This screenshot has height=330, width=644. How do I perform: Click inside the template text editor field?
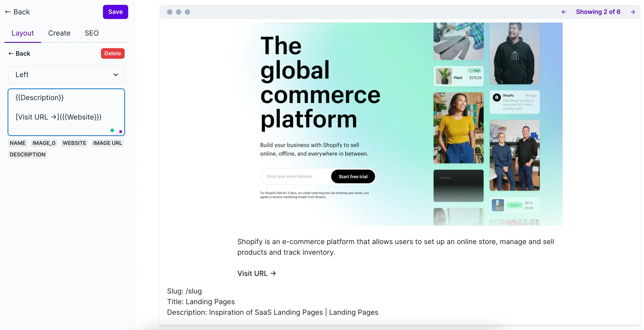pos(66,112)
